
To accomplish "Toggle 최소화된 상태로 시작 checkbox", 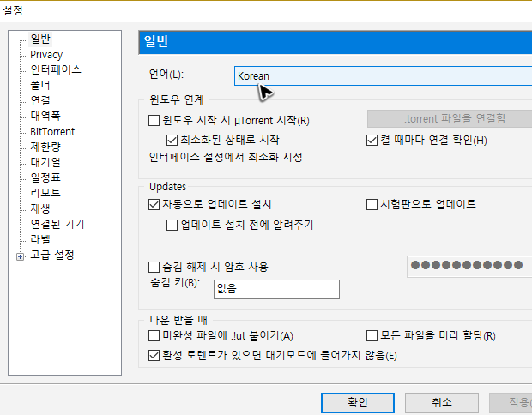I will pos(172,140).
